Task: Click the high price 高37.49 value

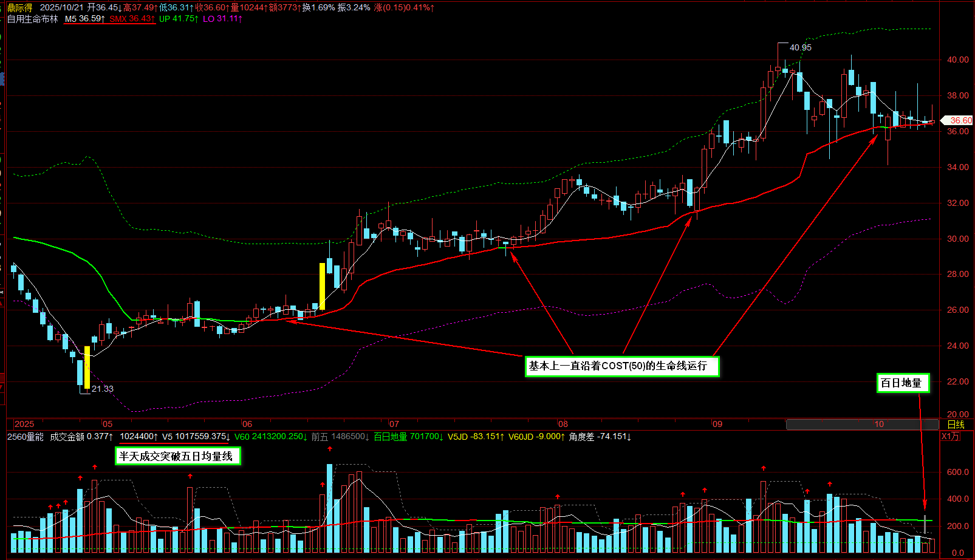Action: coord(140,7)
